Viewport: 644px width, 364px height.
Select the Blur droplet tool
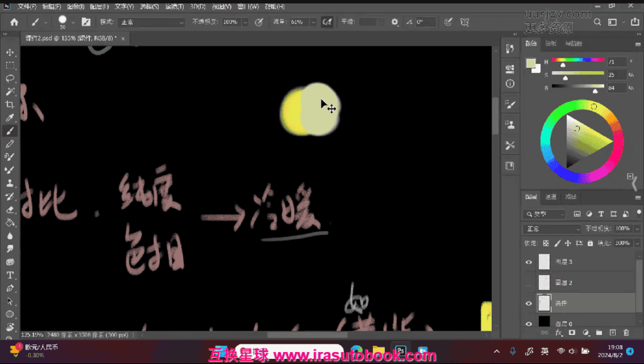[x=10, y=236]
